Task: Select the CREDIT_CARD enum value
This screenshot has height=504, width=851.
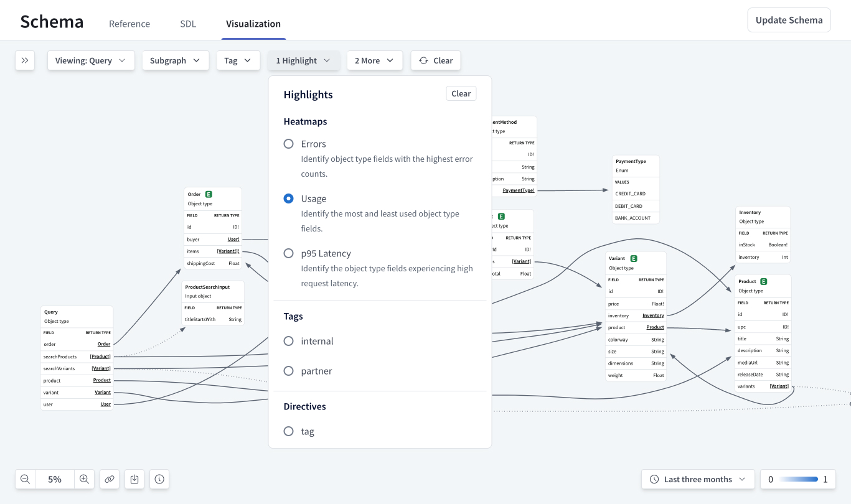Action: pyautogui.click(x=636, y=194)
